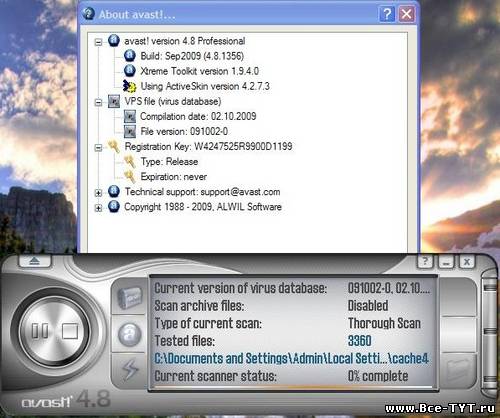Open the virus chest icon in player
This screenshot has width=500, height=418.
130,298
